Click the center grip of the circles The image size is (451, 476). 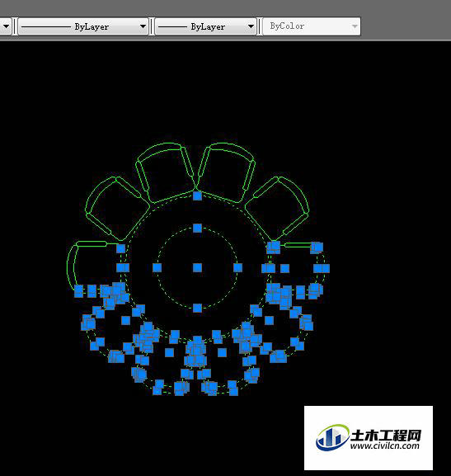pos(198,268)
